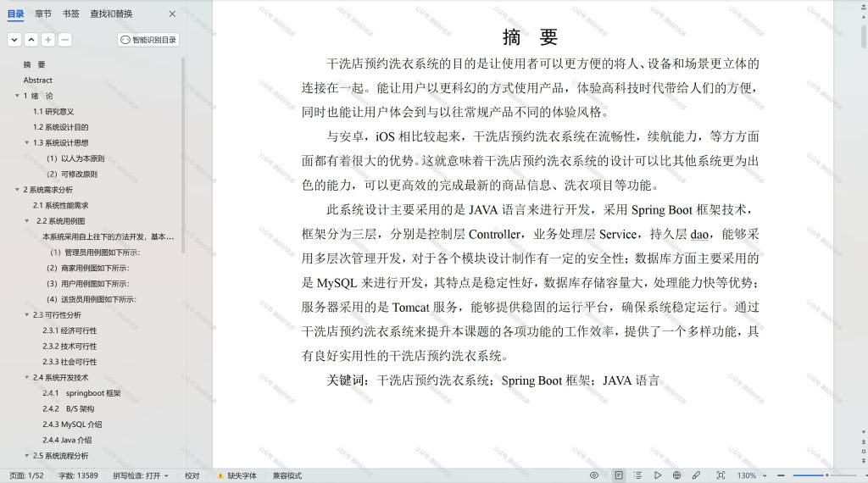Image resolution: width=868 pixels, height=483 pixels.
Task: Open (2) 可修改原则 entry
Action: [72, 175]
